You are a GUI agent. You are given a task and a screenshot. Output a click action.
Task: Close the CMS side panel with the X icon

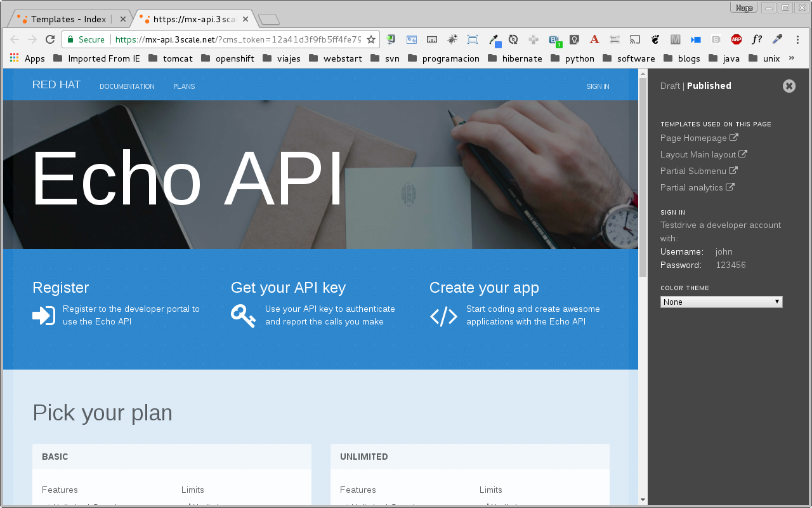point(789,86)
